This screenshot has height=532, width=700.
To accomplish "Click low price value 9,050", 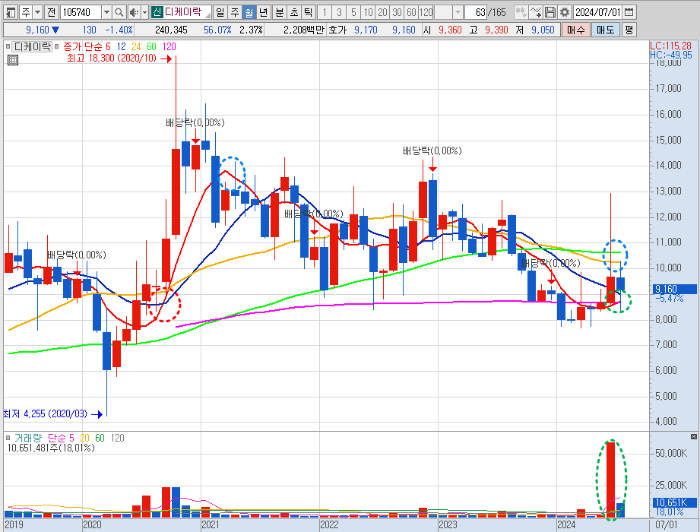I will pos(542,30).
